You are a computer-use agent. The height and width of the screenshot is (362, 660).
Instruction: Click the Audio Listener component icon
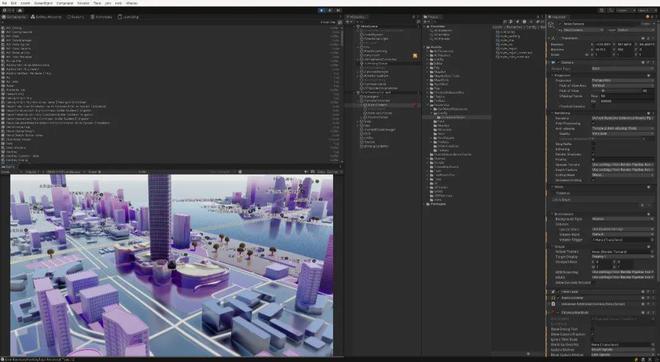[x=554, y=298]
